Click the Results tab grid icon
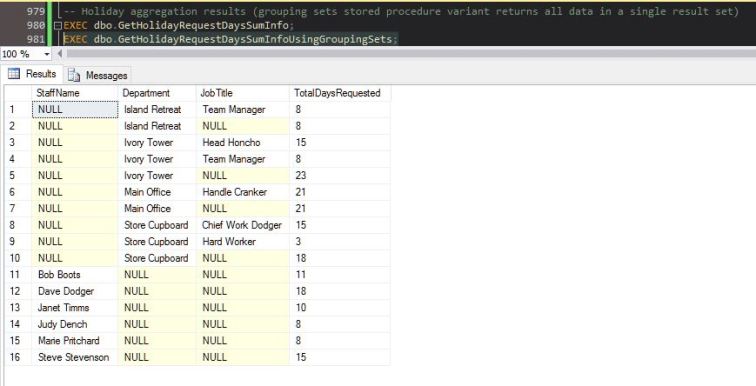This screenshot has height=386, width=756. tap(14, 74)
